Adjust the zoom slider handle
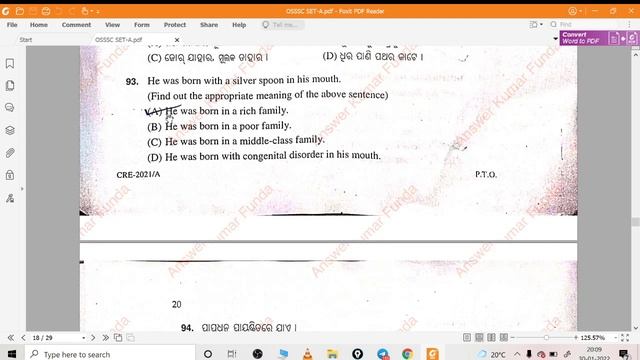The height and width of the screenshot is (360, 640). point(546,338)
